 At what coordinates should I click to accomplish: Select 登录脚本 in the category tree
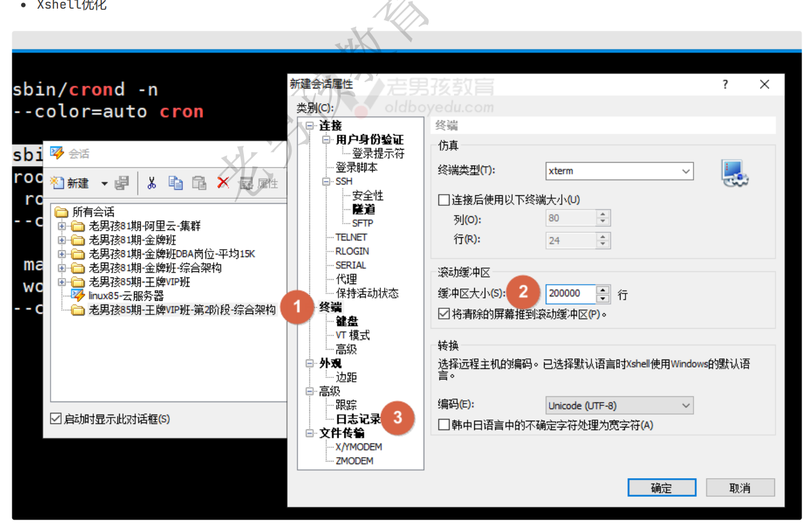356,167
